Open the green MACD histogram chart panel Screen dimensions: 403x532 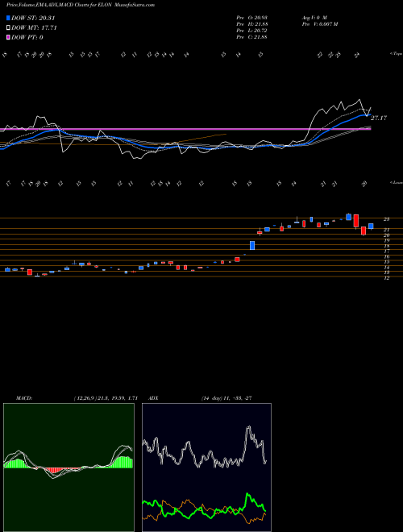tap(69, 468)
